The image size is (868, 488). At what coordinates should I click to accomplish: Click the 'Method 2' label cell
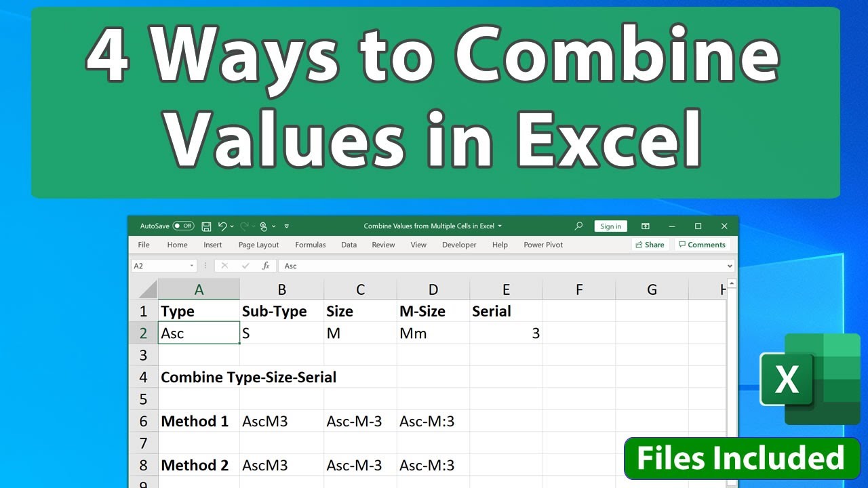pos(199,465)
